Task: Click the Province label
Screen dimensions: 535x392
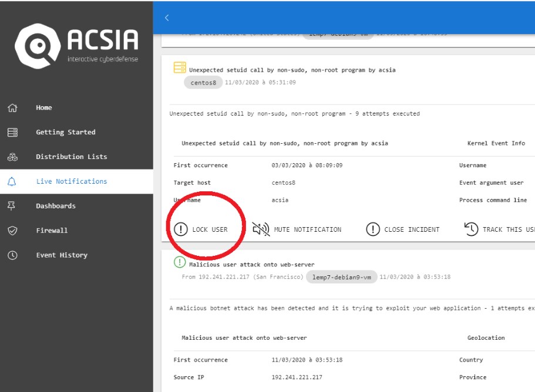Action: pos(473,377)
